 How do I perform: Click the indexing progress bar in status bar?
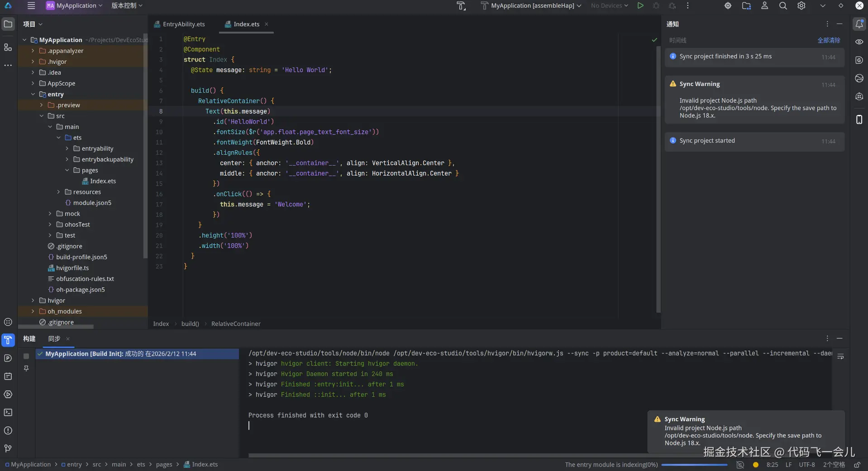point(694,465)
